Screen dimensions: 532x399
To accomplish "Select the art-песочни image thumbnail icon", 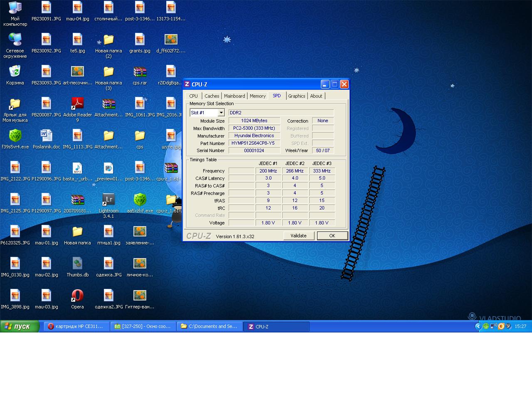I will (77, 71).
